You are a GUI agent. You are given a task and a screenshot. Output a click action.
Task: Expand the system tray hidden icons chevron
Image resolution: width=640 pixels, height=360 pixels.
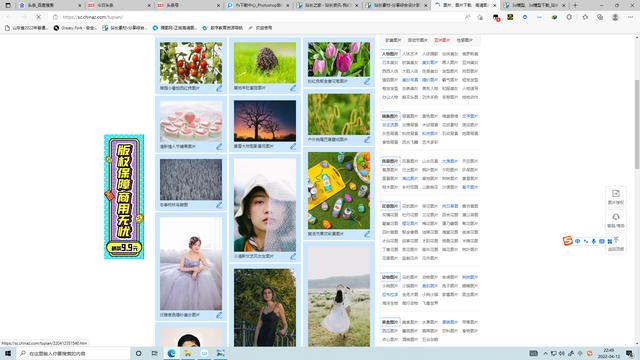(545, 353)
